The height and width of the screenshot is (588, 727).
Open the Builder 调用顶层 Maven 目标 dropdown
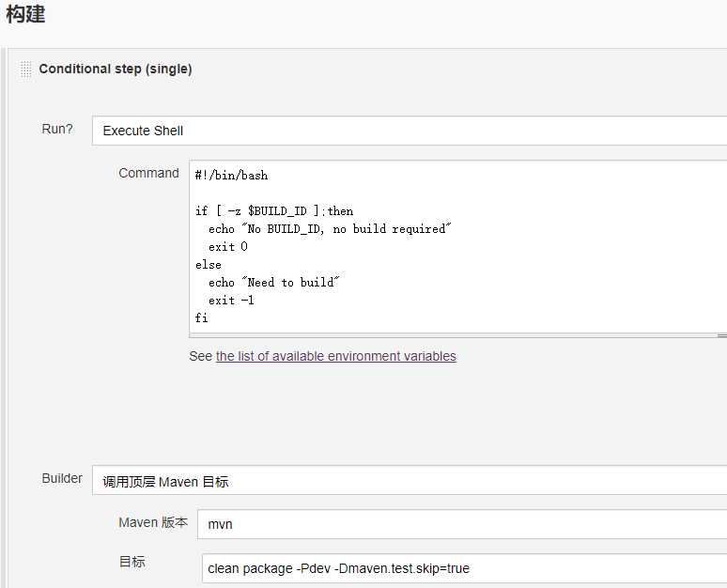click(410, 481)
